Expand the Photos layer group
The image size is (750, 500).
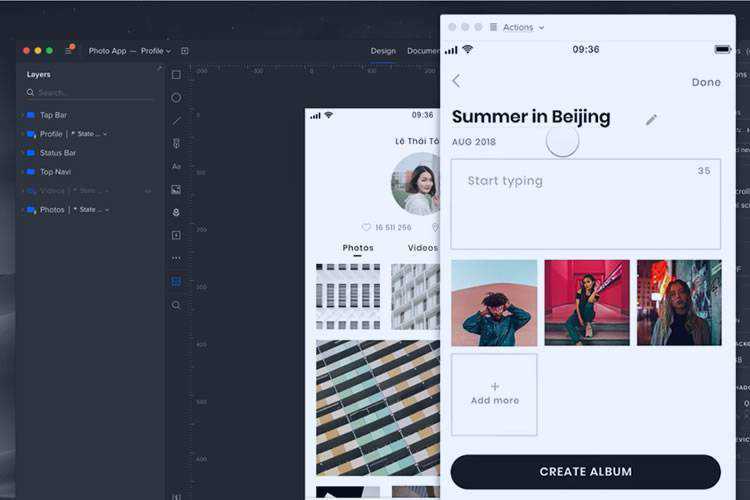[22, 210]
